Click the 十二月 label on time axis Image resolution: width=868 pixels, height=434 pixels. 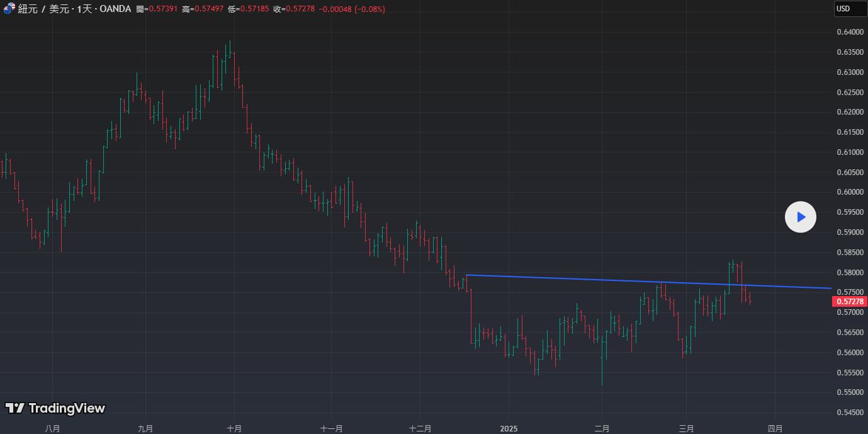point(420,428)
